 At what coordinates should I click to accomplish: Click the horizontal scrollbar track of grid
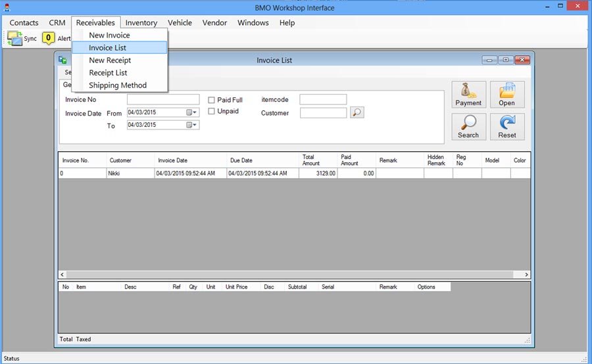click(x=295, y=275)
